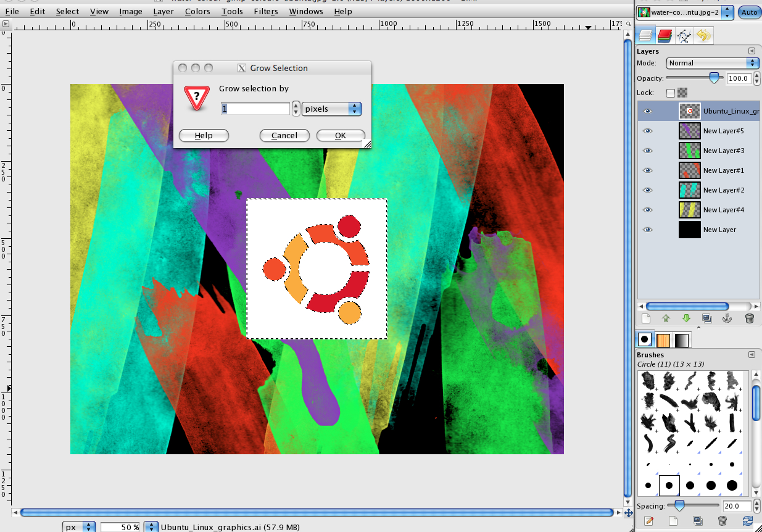Hide the New Layer#3 layer
This screenshot has width=762, height=532.
coord(647,151)
